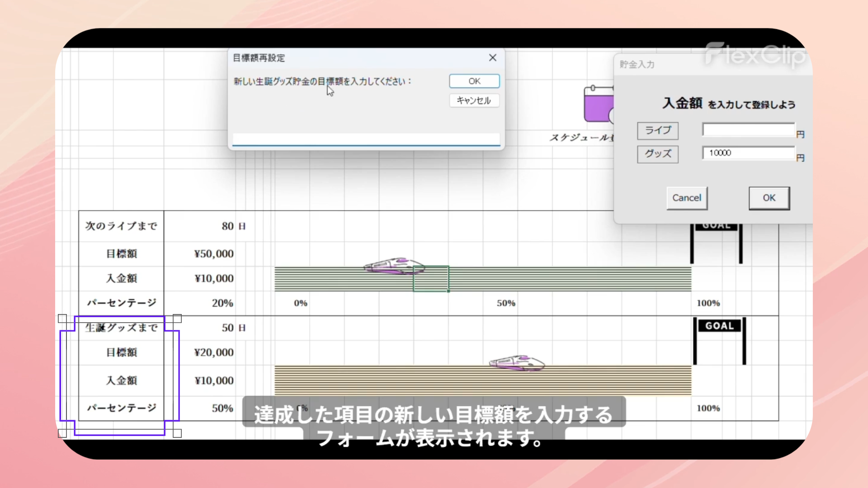
Task: Select the upper bullet train image
Action: click(x=394, y=266)
